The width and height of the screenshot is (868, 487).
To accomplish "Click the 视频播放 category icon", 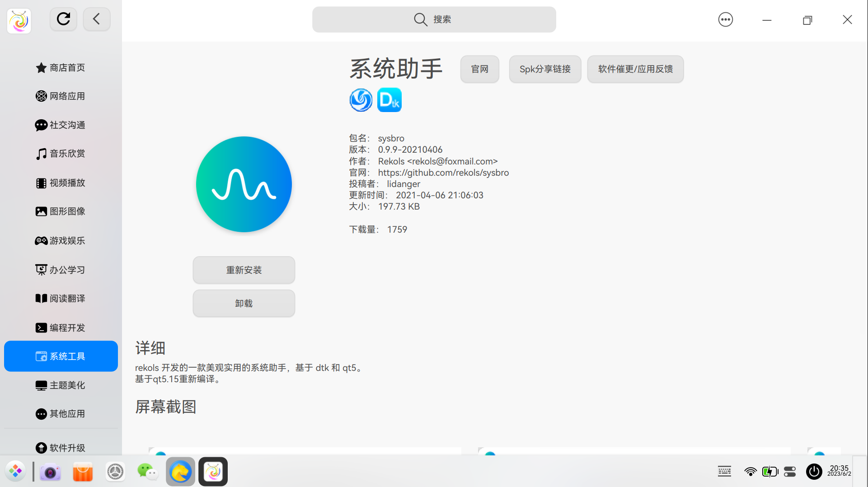I will tap(41, 183).
